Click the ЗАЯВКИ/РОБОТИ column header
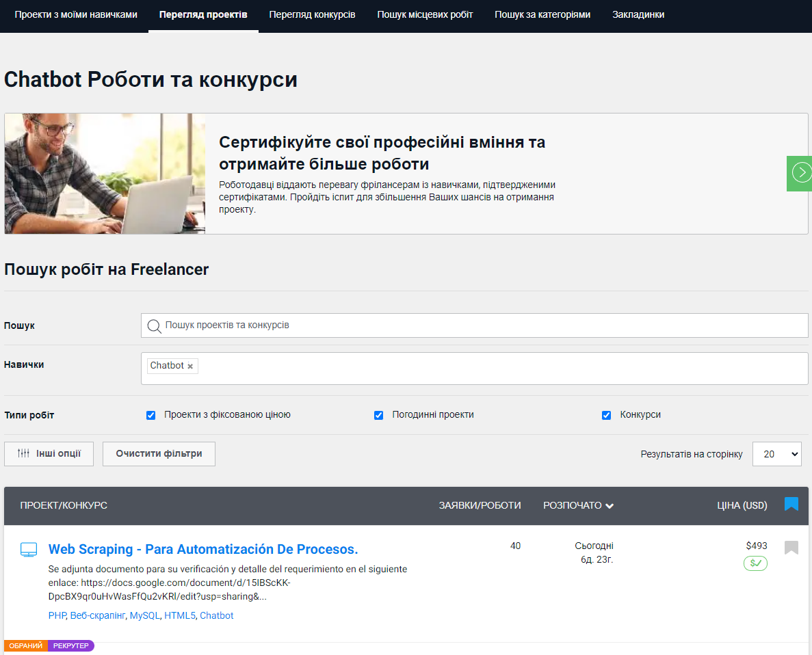Screen dimensions: 812x655 pyautogui.click(x=480, y=505)
